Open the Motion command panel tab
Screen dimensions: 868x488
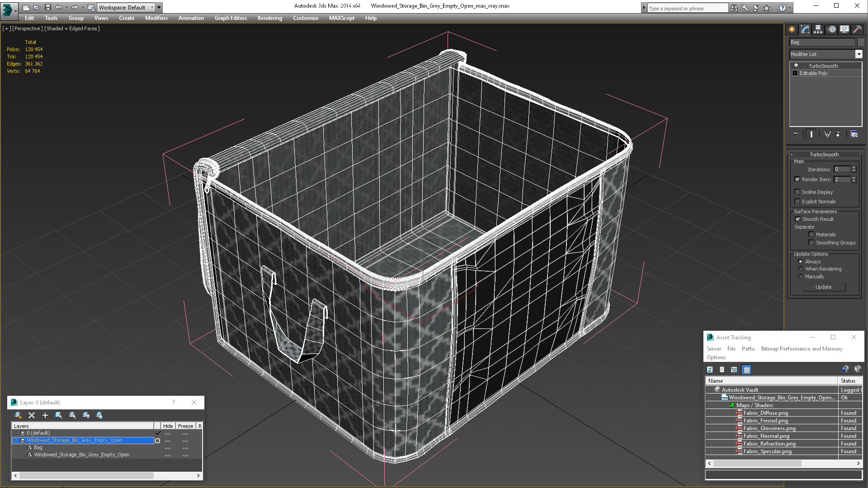pyautogui.click(x=832, y=29)
